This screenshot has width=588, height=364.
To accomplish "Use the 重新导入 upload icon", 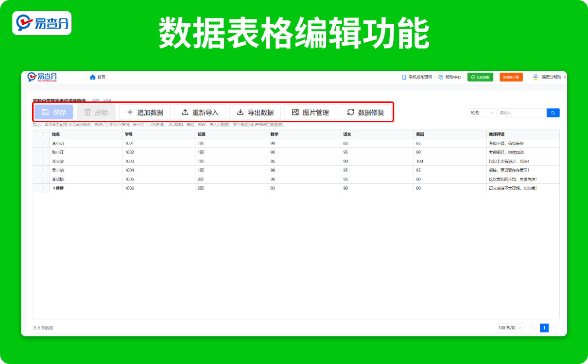I will 185,112.
